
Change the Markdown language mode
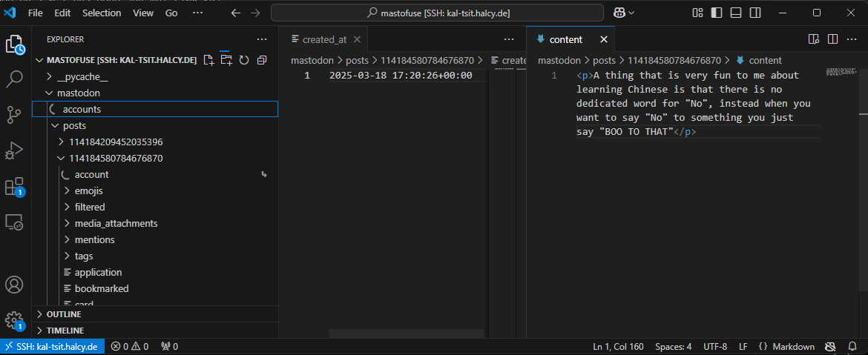tap(793, 347)
